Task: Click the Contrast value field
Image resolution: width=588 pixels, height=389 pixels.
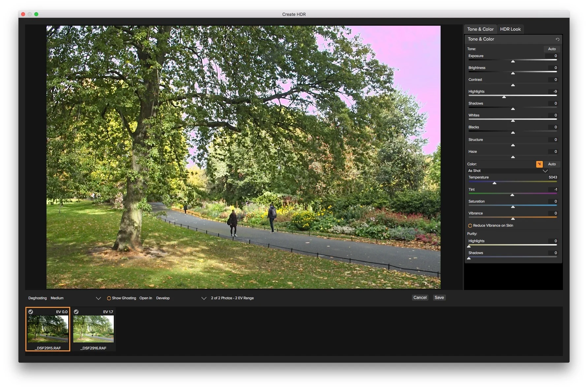Action: (553, 80)
